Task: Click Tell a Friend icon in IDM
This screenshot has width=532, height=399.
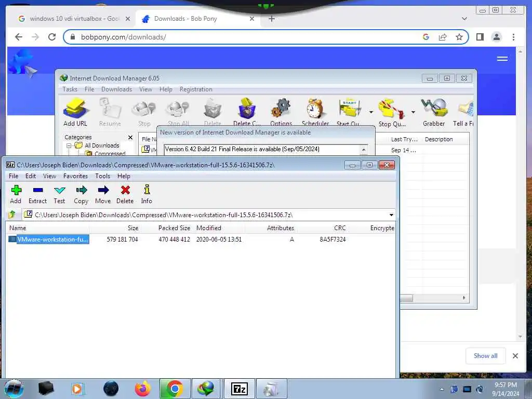Action: coord(464,112)
